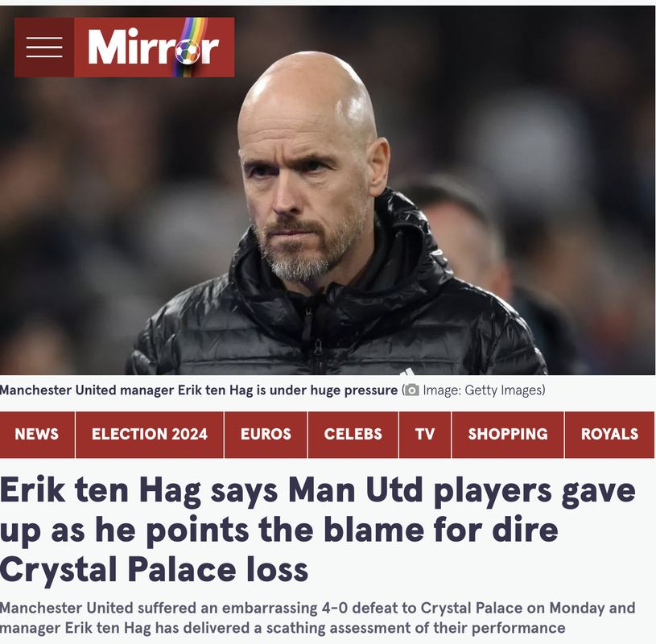Click the adidas logo on the jacket
Image resolution: width=656 pixels, height=644 pixels.
pos(407,372)
